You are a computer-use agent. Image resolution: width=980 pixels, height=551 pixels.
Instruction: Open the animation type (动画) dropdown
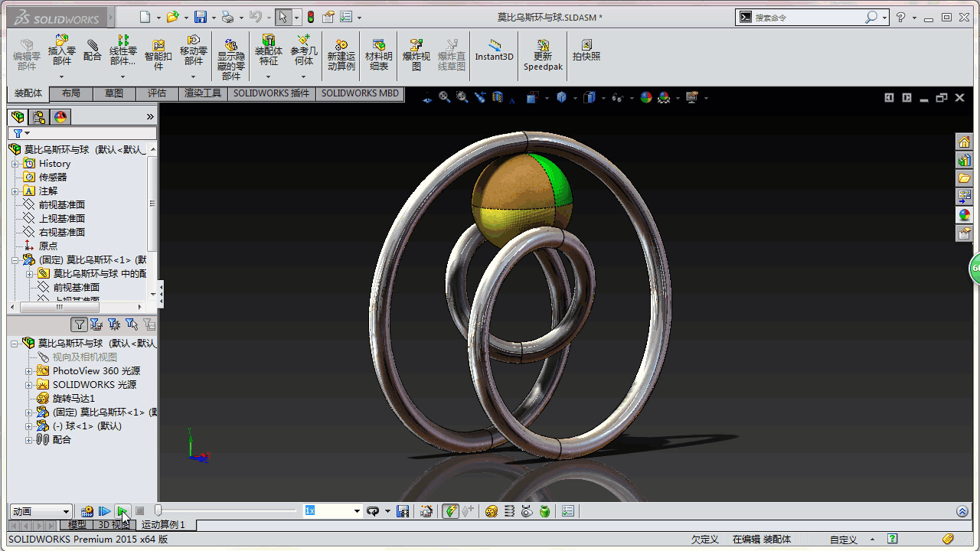tap(41, 511)
